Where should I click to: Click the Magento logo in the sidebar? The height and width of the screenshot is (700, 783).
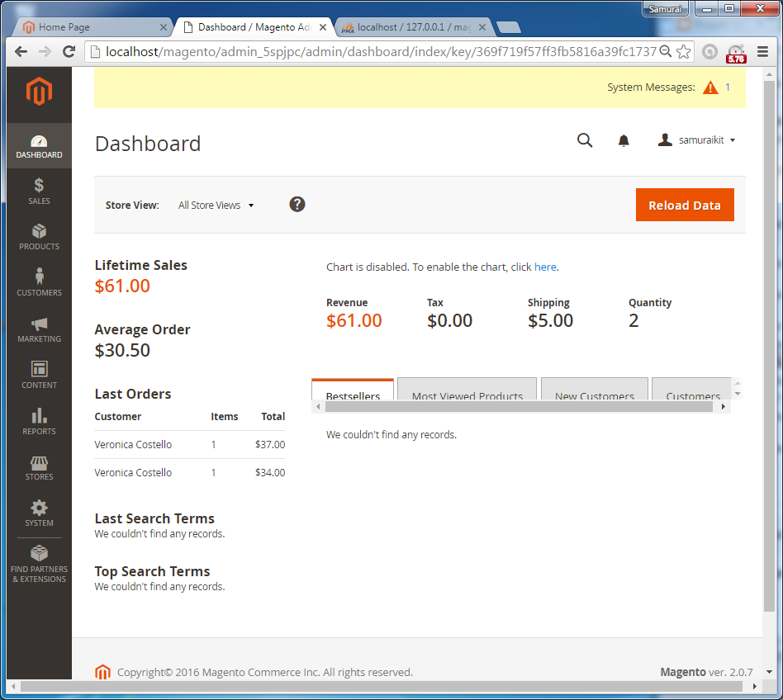click(x=39, y=92)
